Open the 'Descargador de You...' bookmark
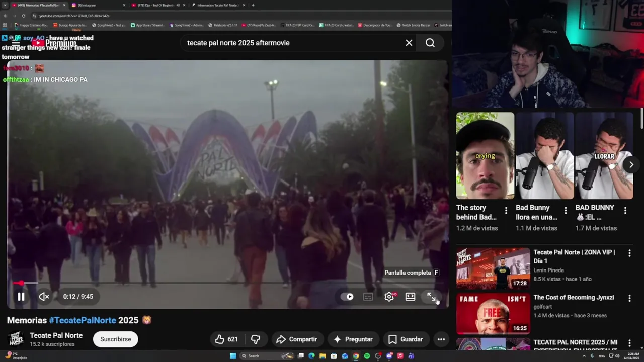This screenshot has width=644, height=362. point(375,25)
